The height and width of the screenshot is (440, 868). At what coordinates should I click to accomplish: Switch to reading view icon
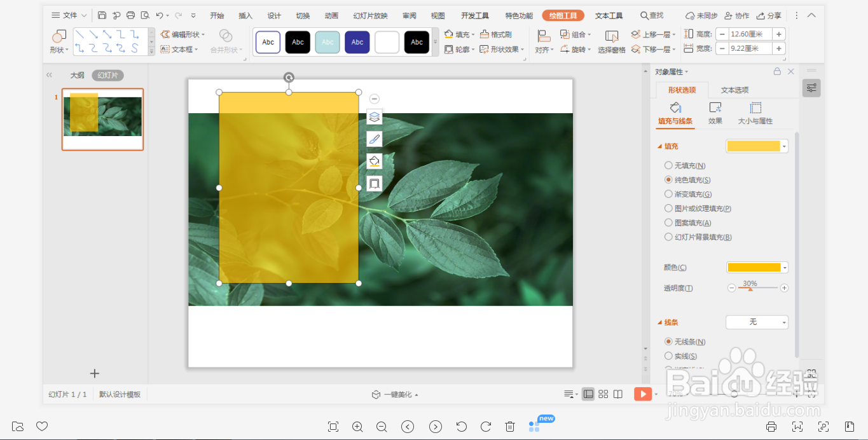point(618,394)
